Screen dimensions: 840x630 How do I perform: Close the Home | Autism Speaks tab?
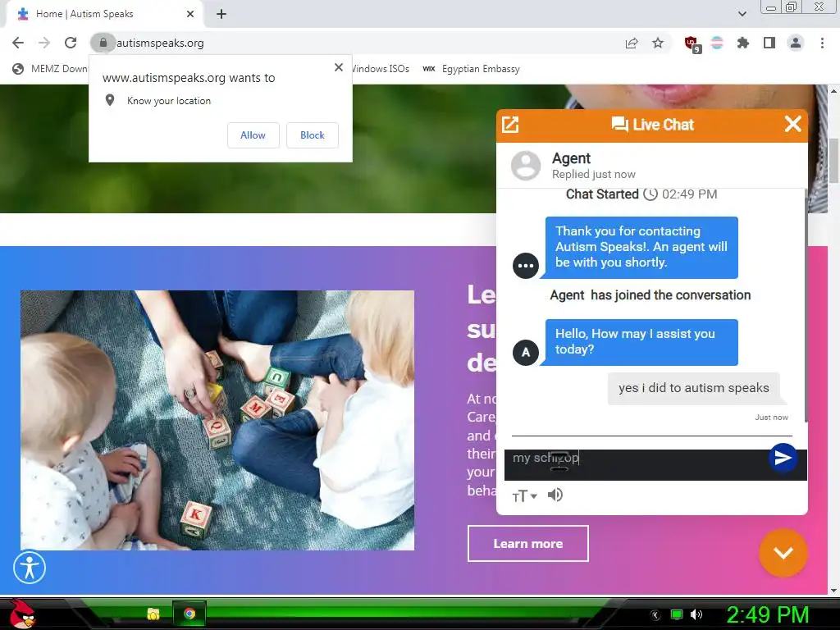click(x=190, y=14)
